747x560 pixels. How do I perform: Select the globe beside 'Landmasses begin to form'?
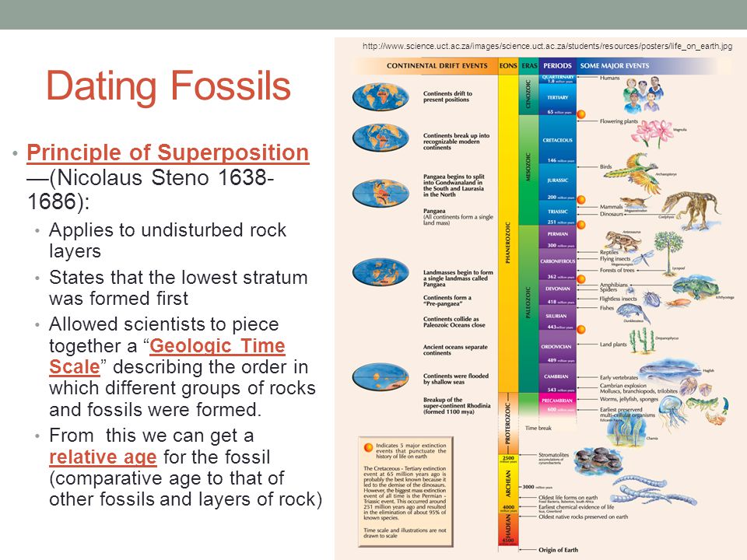381,273
